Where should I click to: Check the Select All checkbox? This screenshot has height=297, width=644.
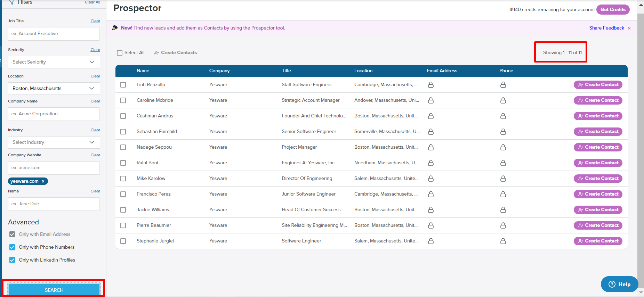[x=120, y=53]
